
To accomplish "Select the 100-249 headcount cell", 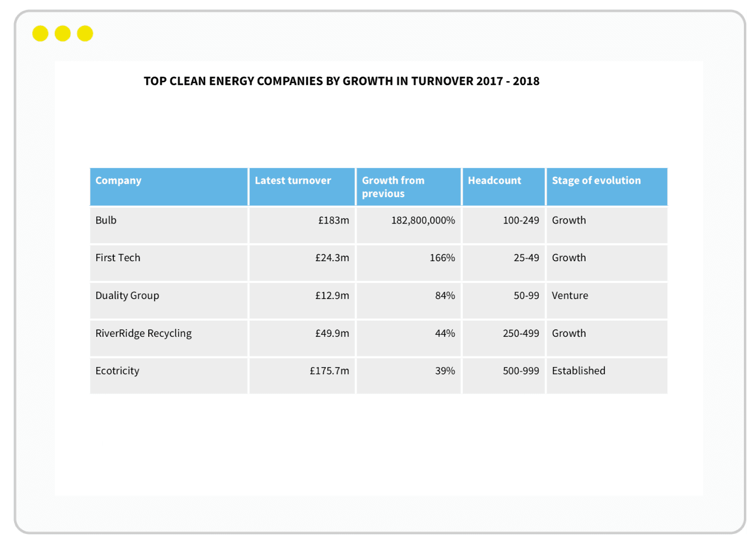I will tap(503, 225).
